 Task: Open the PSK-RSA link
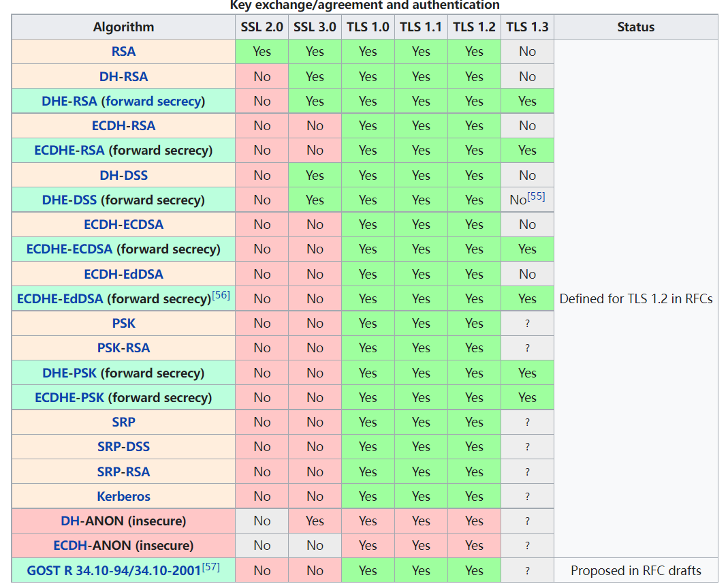pyautogui.click(x=123, y=348)
